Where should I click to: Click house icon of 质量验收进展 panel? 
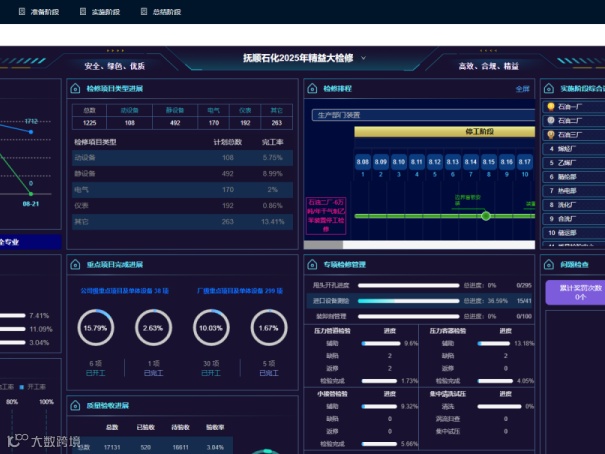tap(76, 405)
